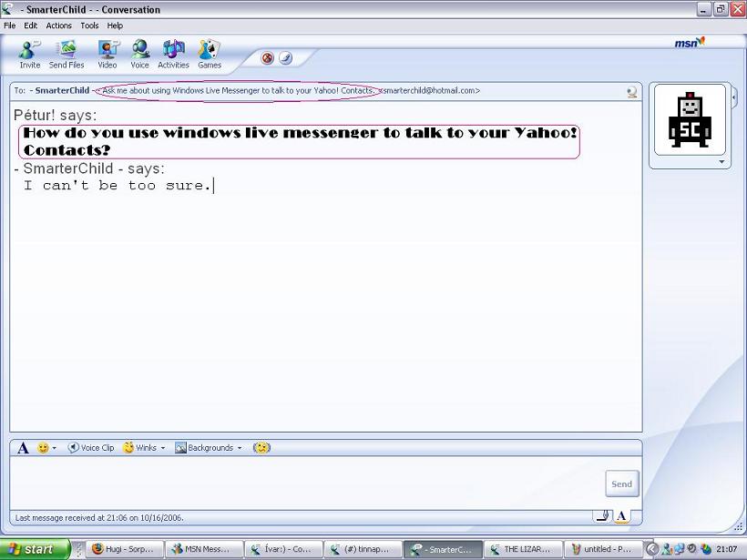Click the color scheme brush icon
This screenshot has width=747, height=560.
pos(285,58)
